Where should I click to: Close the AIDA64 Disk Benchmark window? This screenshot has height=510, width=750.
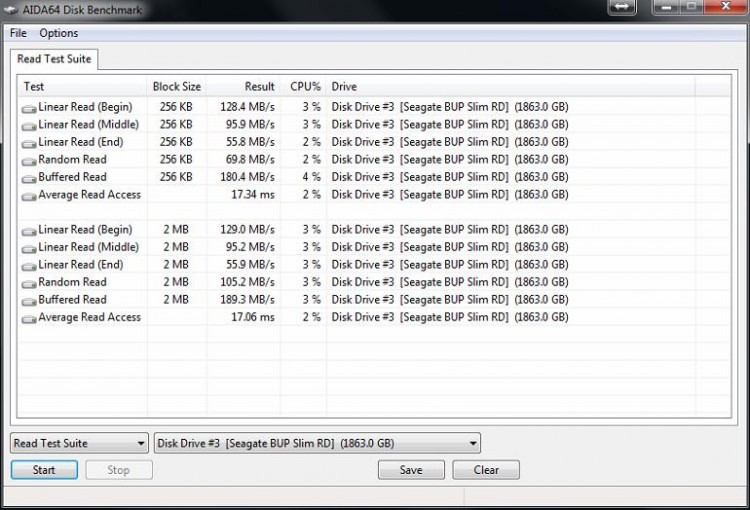pyautogui.click(x=726, y=7)
